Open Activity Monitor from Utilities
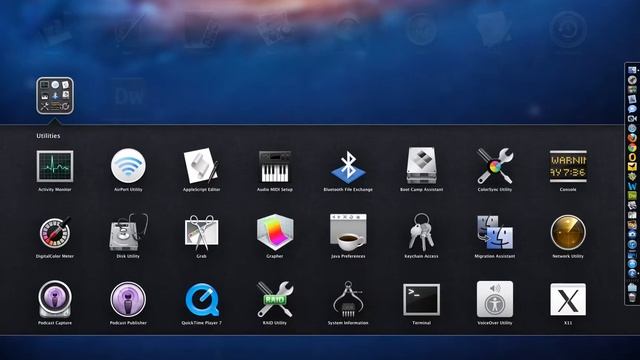This screenshot has height=360, width=640. (55, 166)
